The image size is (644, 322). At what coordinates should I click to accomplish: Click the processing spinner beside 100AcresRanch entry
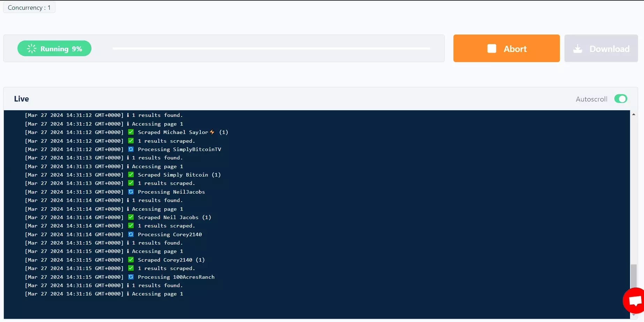pos(131,277)
